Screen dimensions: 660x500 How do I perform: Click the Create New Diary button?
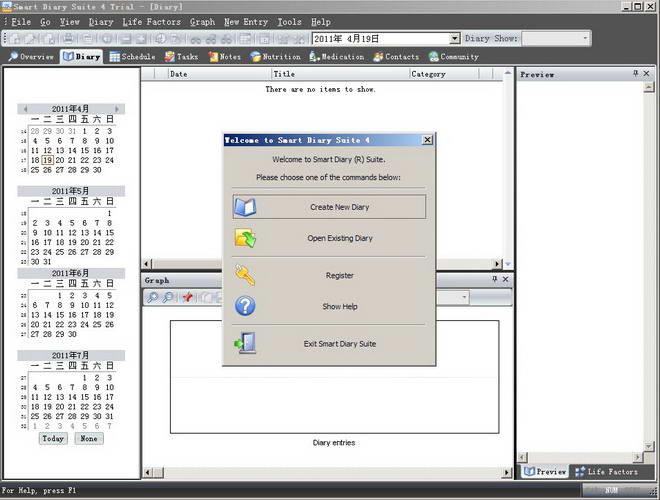point(329,207)
